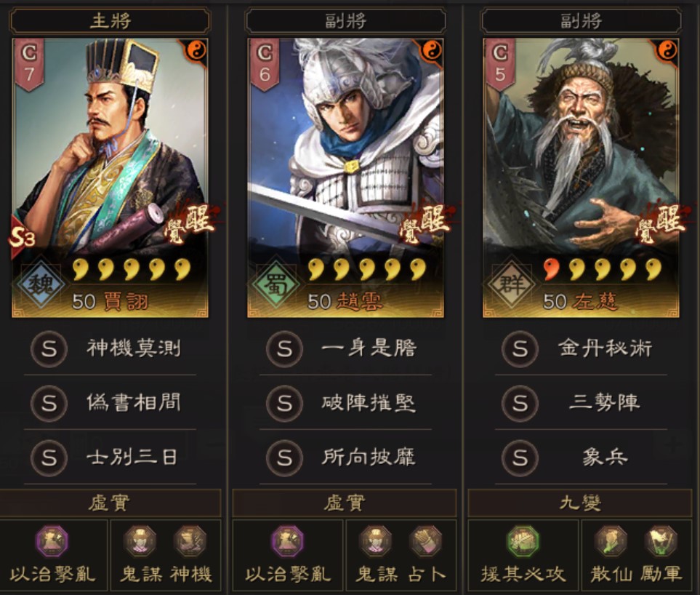Click the 蜀 faction badge on 趙雲's card
Screen dimensions: 700x595
click(277, 284)
